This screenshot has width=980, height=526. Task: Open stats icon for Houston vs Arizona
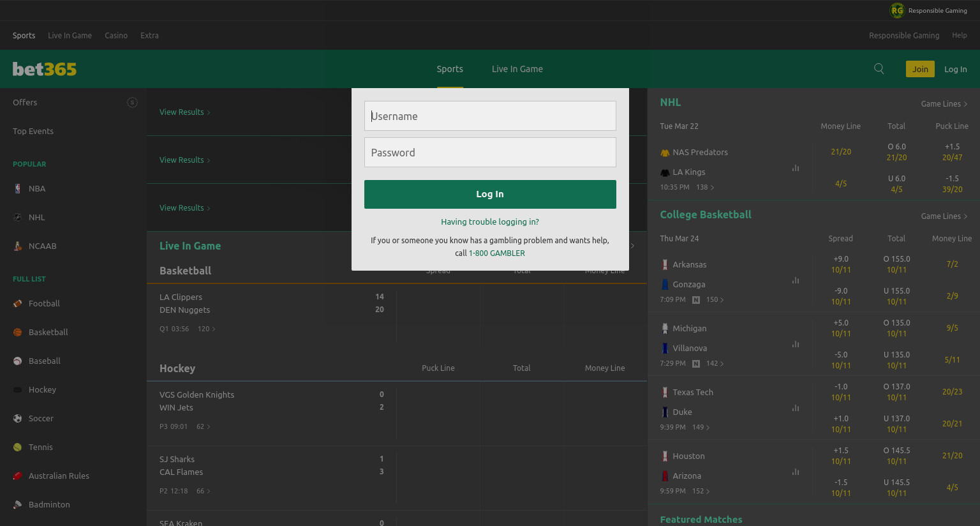tap(796, 472)
